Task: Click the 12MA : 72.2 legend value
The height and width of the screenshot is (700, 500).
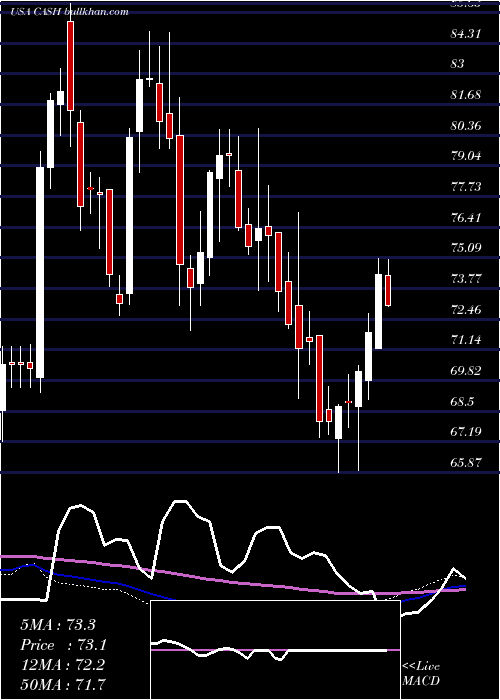Action: pyautogui.click(x=63, y=665)
